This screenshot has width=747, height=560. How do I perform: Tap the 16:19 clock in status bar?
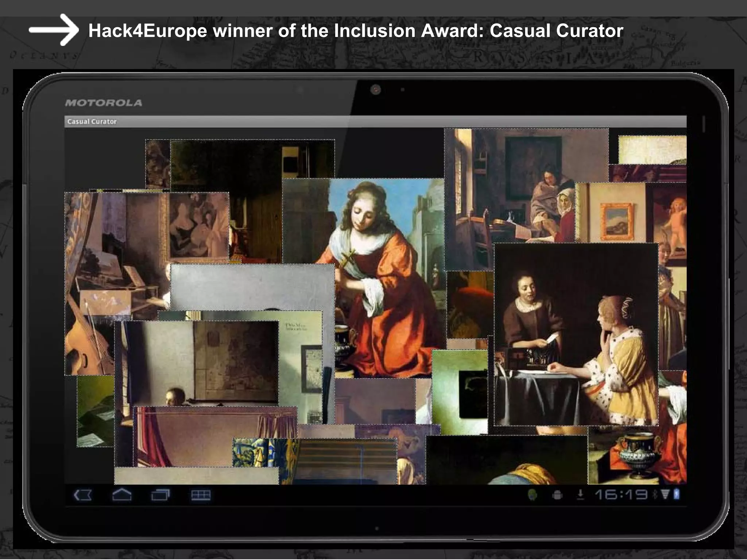[621, 494]
